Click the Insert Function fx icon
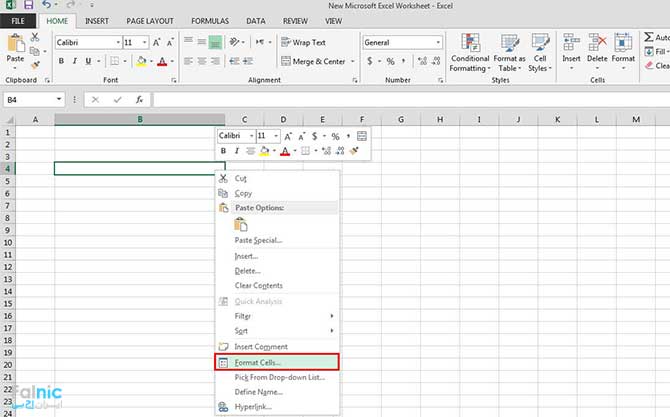This screenshot has height=417, width=670. pyautogui.click(x=139, y=100)
